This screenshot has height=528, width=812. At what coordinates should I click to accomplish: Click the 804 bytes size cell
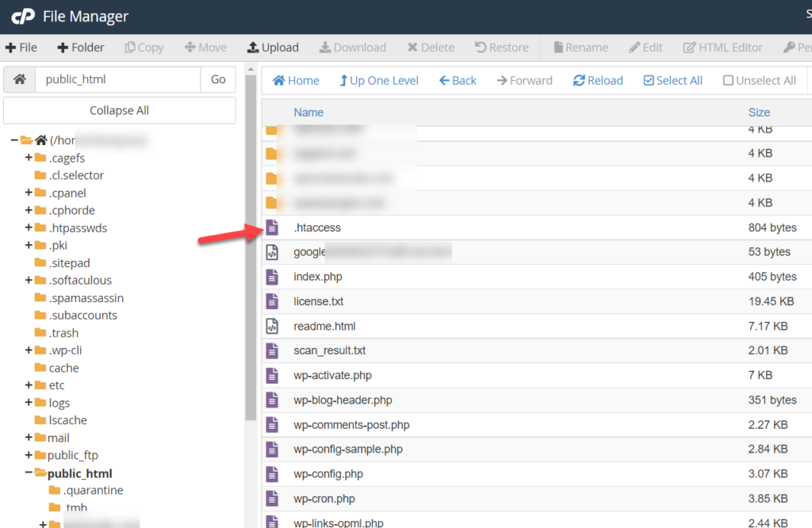[772, 228]
